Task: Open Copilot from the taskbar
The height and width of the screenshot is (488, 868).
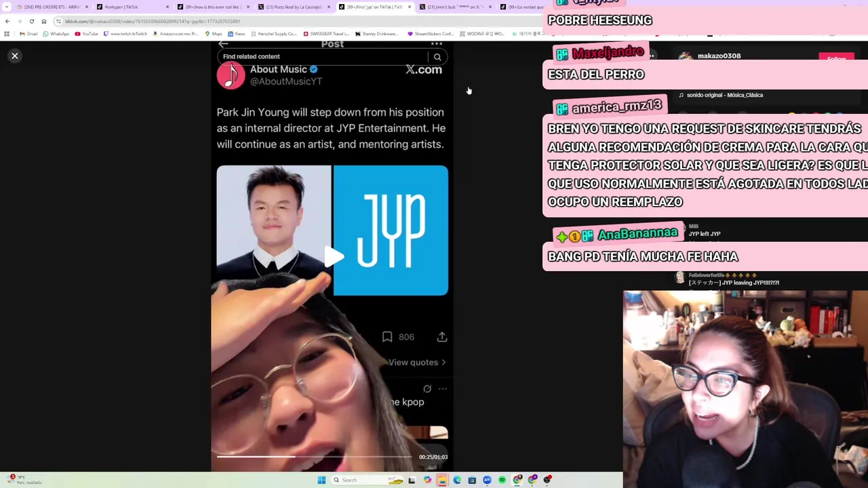Action: [x=427, y=480]
